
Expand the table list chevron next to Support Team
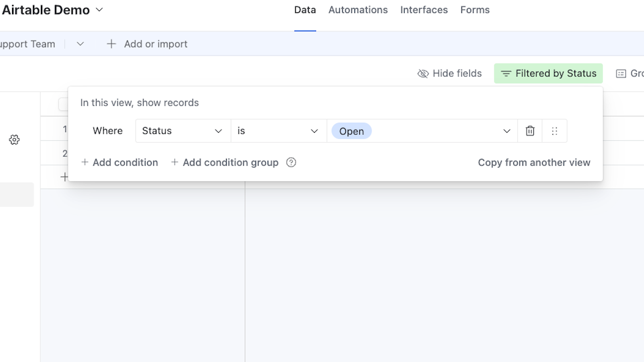(80, 44)
